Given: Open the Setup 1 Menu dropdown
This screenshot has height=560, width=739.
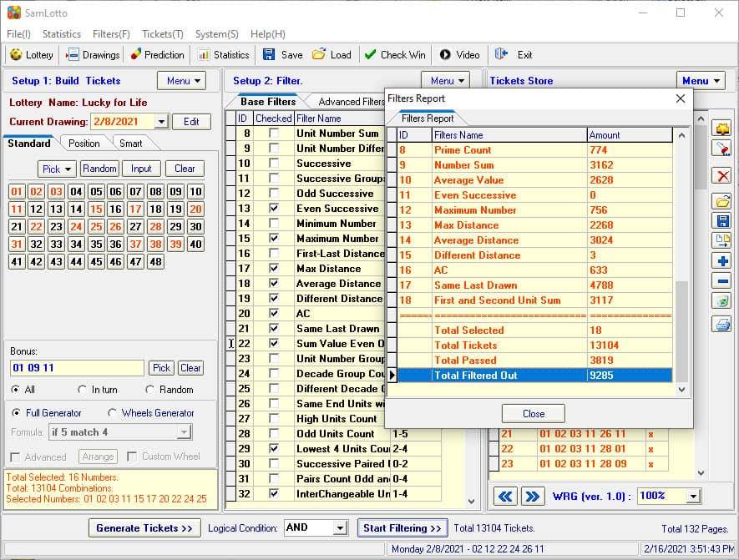Looking at the screenshot, I should (x=182, y=81).
